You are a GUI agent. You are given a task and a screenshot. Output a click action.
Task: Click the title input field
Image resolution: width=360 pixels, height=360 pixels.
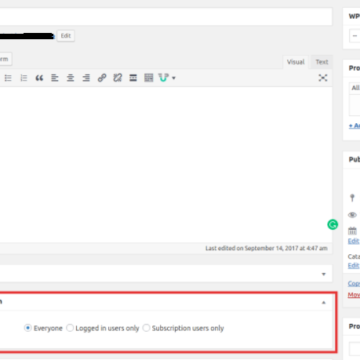[x=166, y=17]
